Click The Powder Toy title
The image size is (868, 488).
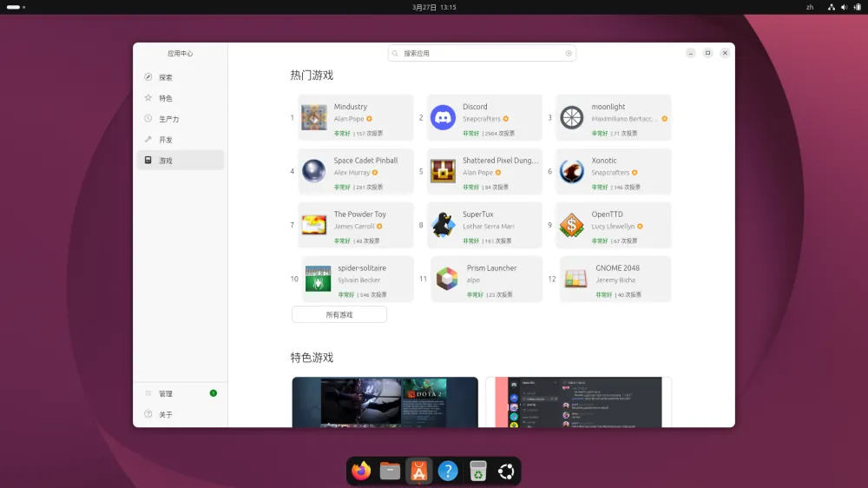click(360, 214)
